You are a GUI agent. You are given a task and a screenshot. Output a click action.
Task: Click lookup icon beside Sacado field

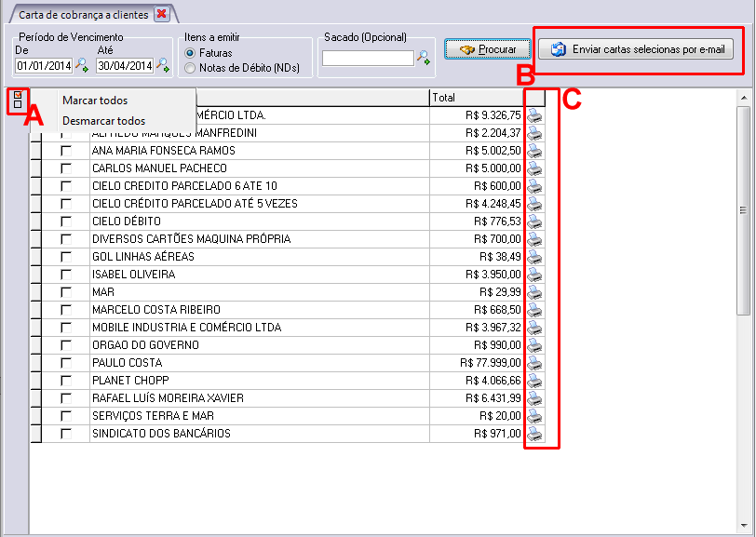pos(424,58)
